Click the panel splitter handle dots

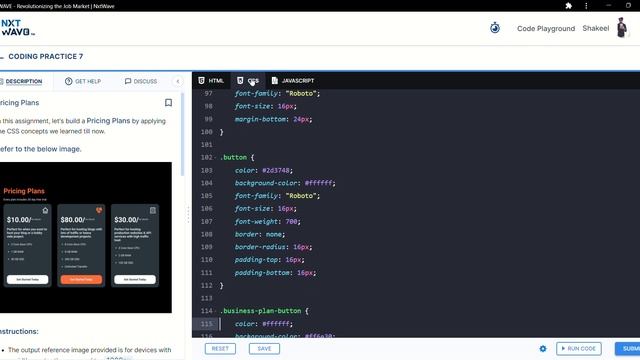[188, 214]
